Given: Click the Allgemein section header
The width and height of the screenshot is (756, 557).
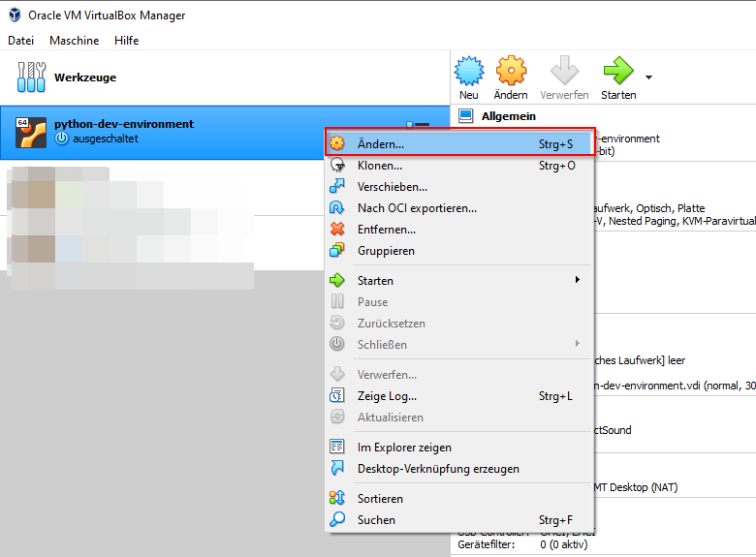Looking at the screenshot, I should coord(509,116).
